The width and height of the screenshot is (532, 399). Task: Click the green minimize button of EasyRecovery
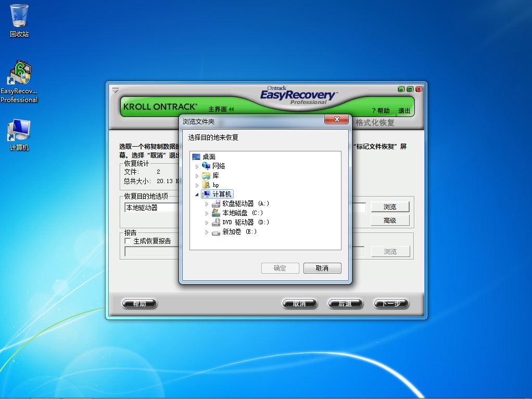click(x=401, y=89)
